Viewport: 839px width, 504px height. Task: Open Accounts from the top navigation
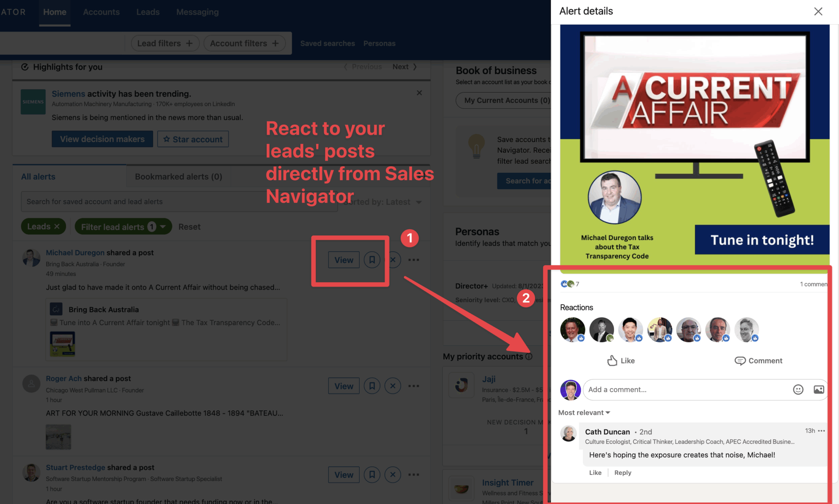[x=101, y=12]
